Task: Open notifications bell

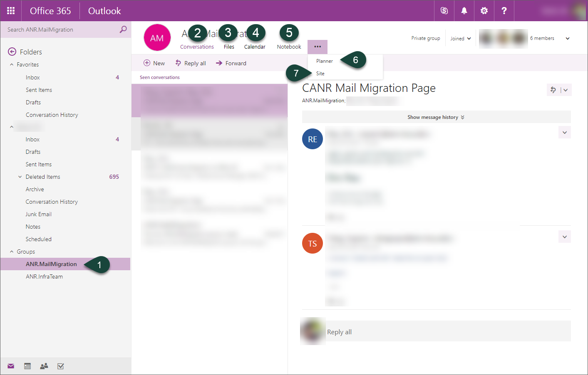Action: (464, 11)
